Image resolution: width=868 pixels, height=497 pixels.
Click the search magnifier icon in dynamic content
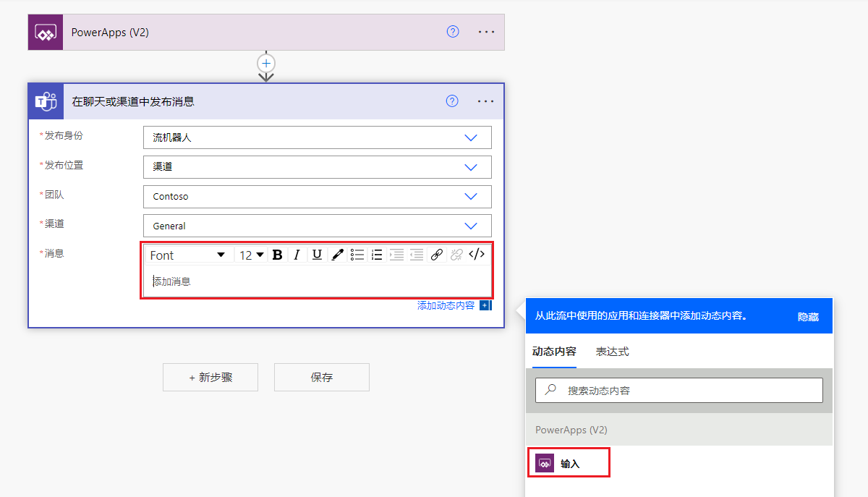click(551, 389)
